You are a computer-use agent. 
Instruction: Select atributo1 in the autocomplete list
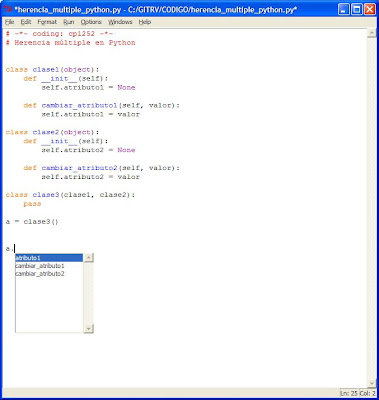pos(49,258)
